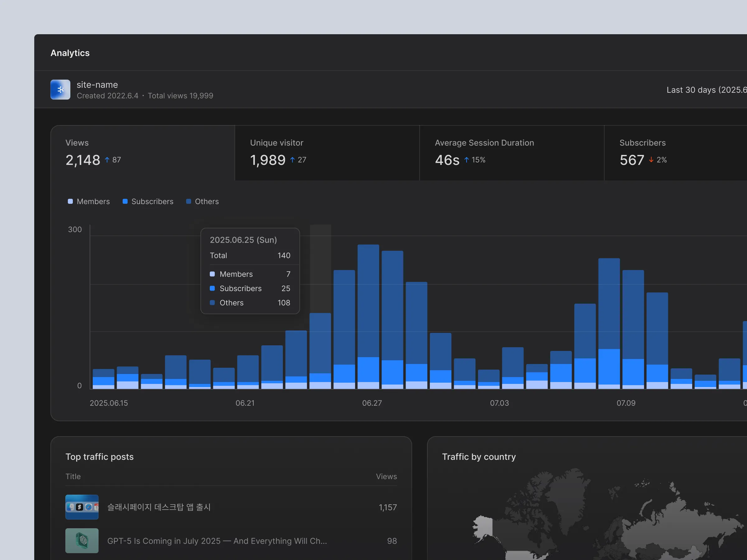Click the Average Session Duration up-arrow icon
The height and width of the screenshot is (560, 747).
[x=466, y=160]
